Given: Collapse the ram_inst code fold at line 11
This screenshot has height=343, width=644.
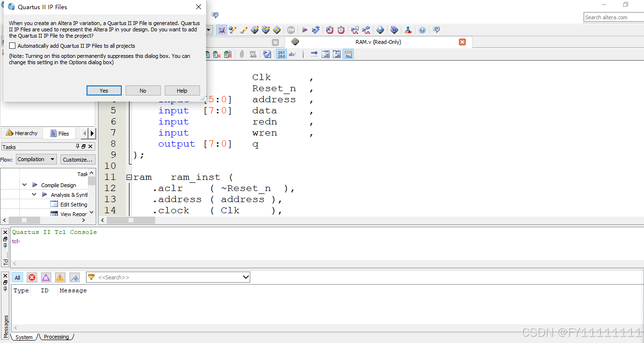Looking at the screenshot, I should 129,178.
